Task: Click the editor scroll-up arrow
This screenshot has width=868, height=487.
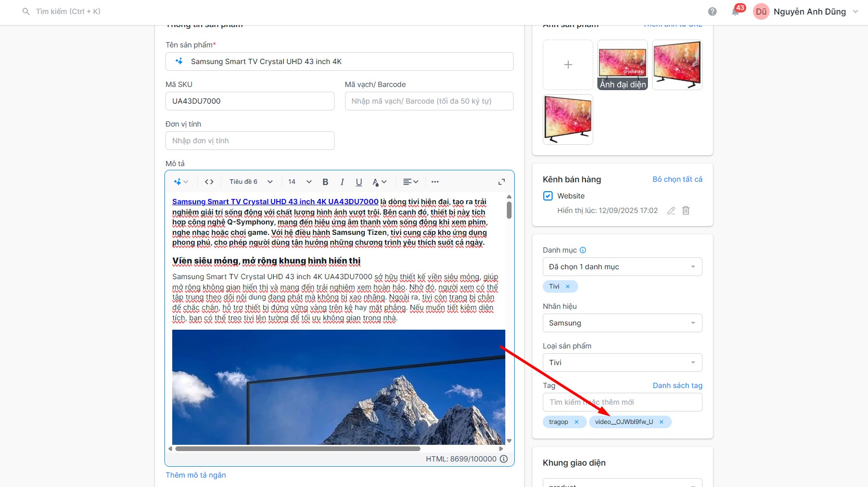Action: click(509, 197)
